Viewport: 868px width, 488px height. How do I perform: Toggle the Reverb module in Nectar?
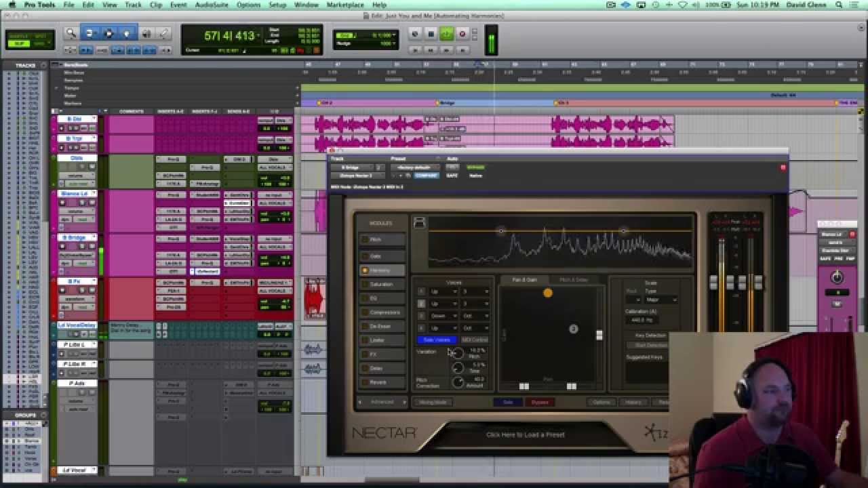(365, 382)
